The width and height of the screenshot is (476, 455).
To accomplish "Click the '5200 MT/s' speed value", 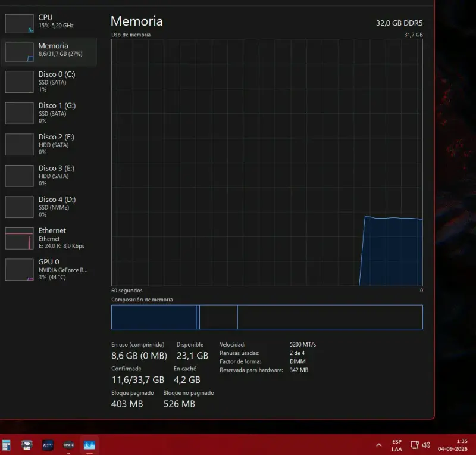I will click(x=303, y=345).
